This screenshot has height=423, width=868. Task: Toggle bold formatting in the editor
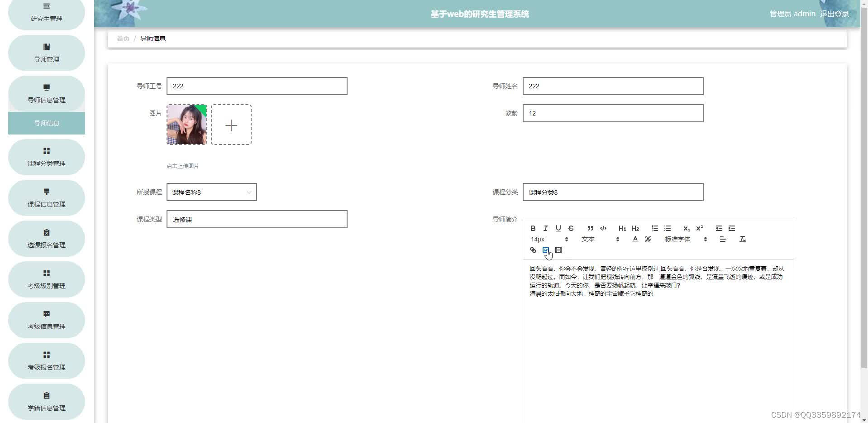tap(533, 228)
